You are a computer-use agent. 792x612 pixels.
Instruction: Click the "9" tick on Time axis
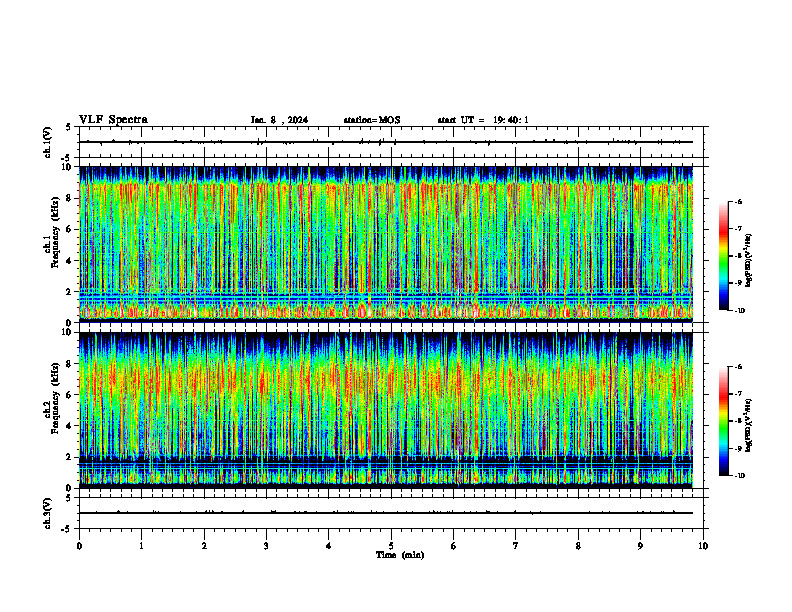coord(640,546)
